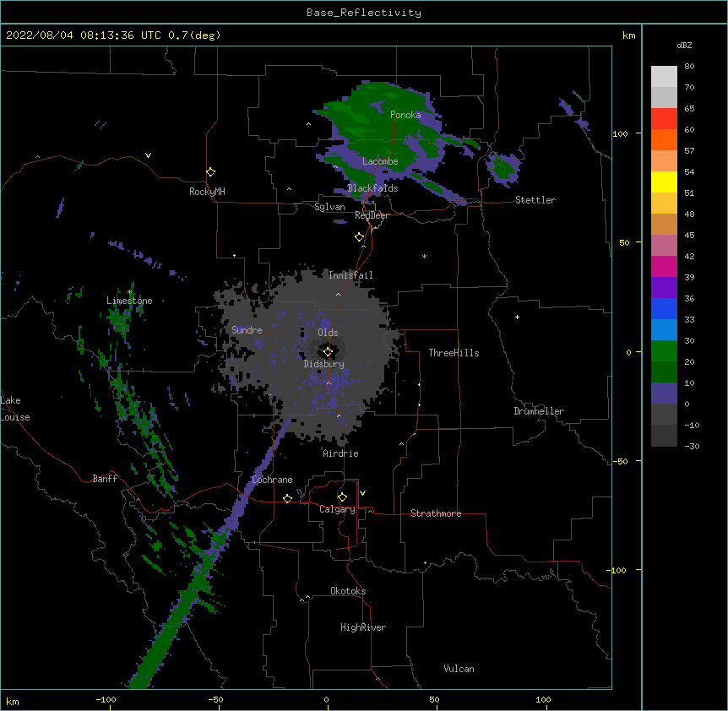Pick the bright green 30–20 dBZ legend swatch

pyautogui.click(x=664, y=351)
